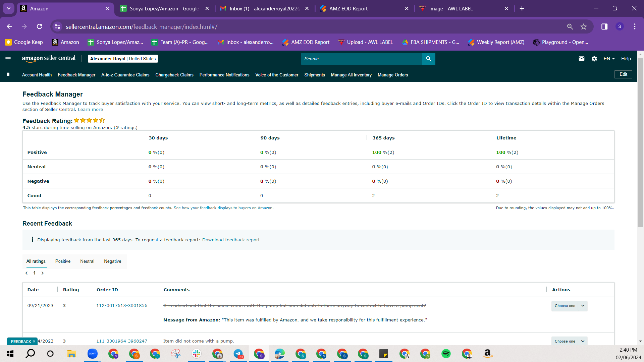Click the bookmark flag icon in nav bar
Screen dimensions: 644x362
[8, 74]
